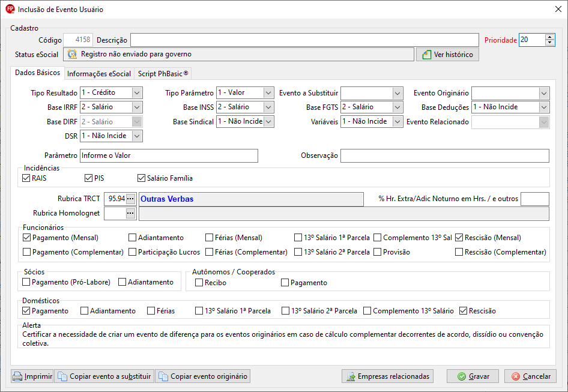Switch to the Dados Básicos tab

(38, 73)
